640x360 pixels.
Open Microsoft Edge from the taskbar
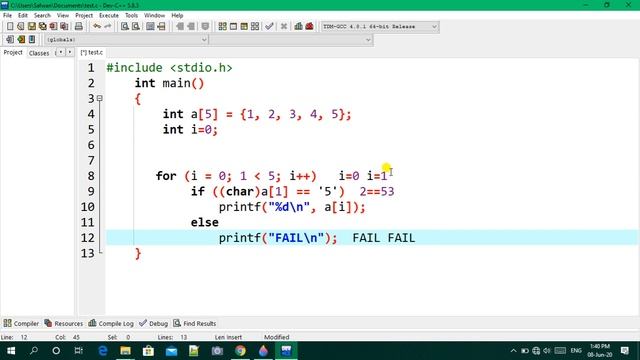click(x=103, y=351)
